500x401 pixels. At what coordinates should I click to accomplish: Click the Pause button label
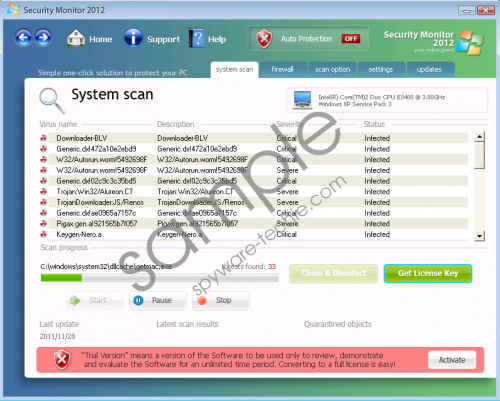(162, 300)
